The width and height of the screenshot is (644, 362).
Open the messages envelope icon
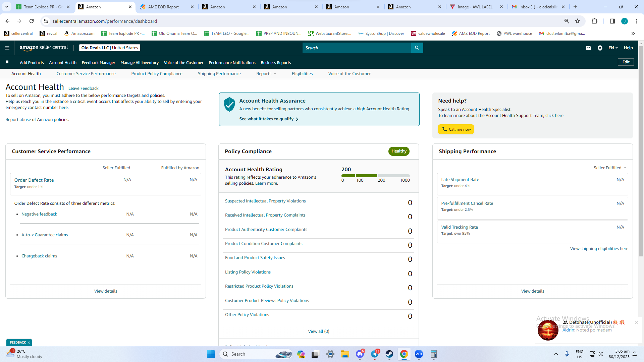[x=588, y=48]
